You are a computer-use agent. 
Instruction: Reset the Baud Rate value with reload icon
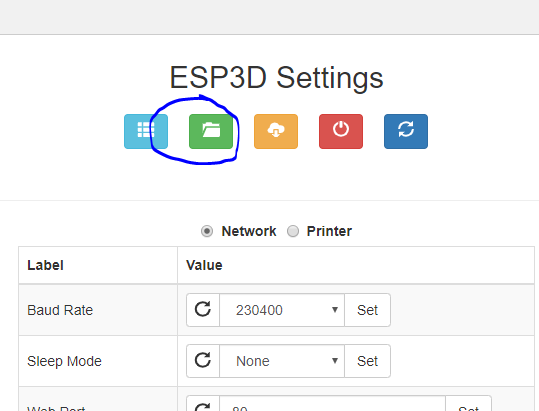203,310
